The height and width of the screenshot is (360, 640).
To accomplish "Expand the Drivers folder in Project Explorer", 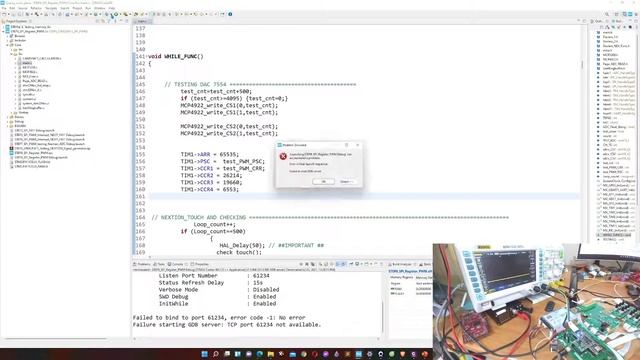I will click(x=7, y=117).
